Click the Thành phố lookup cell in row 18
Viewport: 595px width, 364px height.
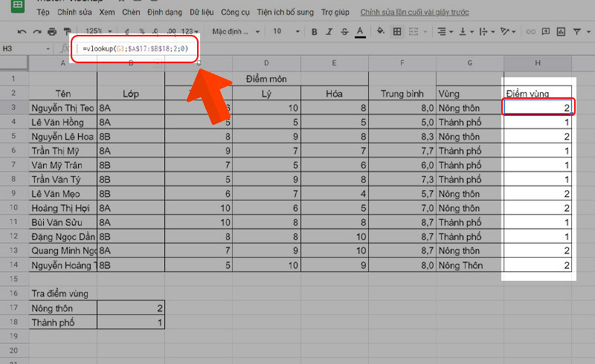[62, 322]
